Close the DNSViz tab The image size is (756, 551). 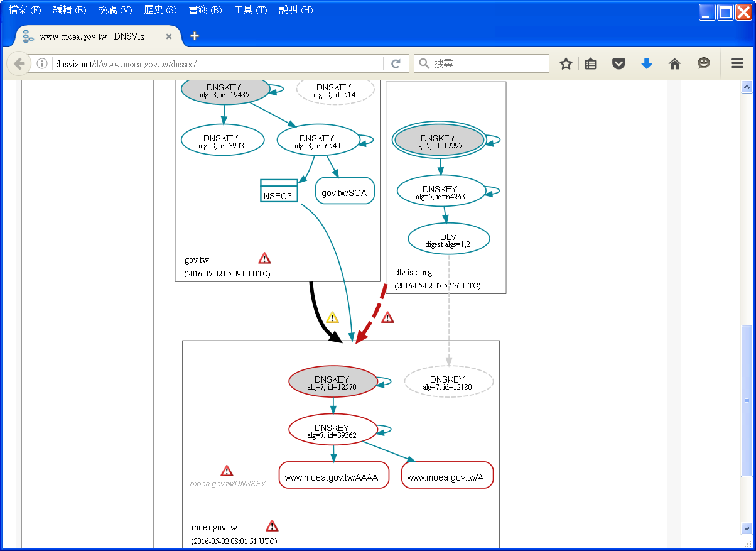coord(168,36)
